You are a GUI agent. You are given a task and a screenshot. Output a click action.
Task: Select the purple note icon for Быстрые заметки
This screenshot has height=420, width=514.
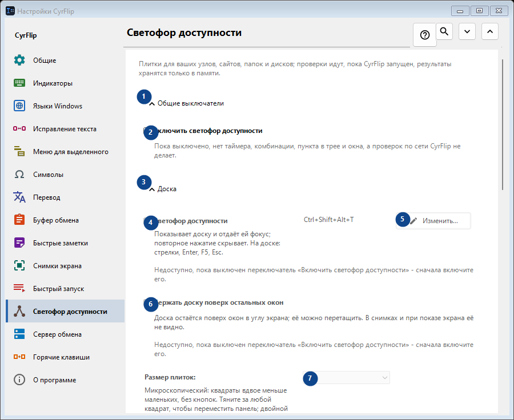coord(19,243)
